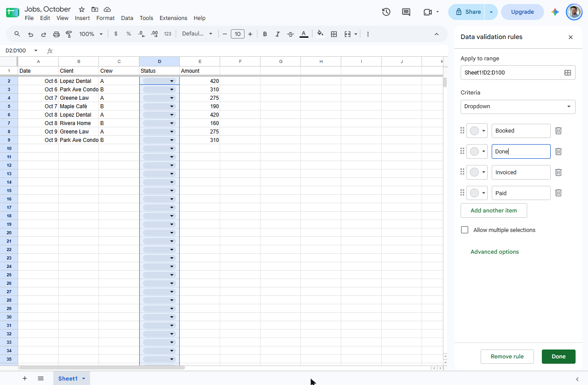Viewport: 588px width, 385px height.
Task: Open color chooser for Booked item
Action: [x=477, y=131]
